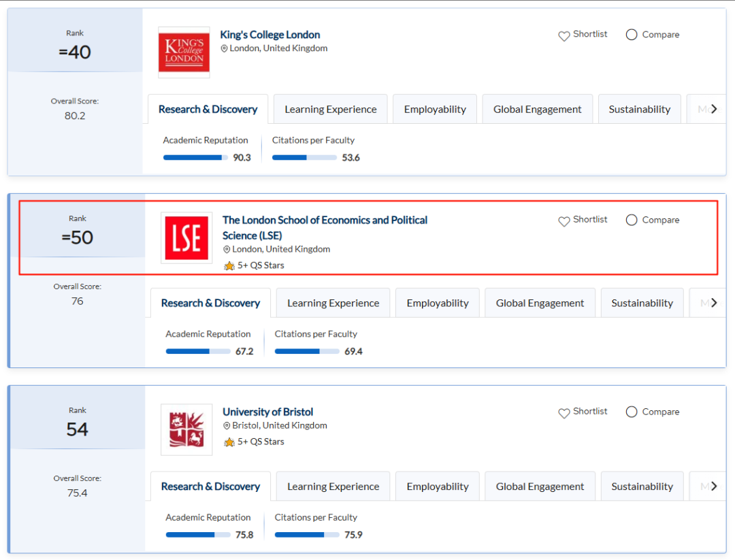Open the University of Bristol profile link
This screenshot has width=735, height=560.
tap(267, 412)
